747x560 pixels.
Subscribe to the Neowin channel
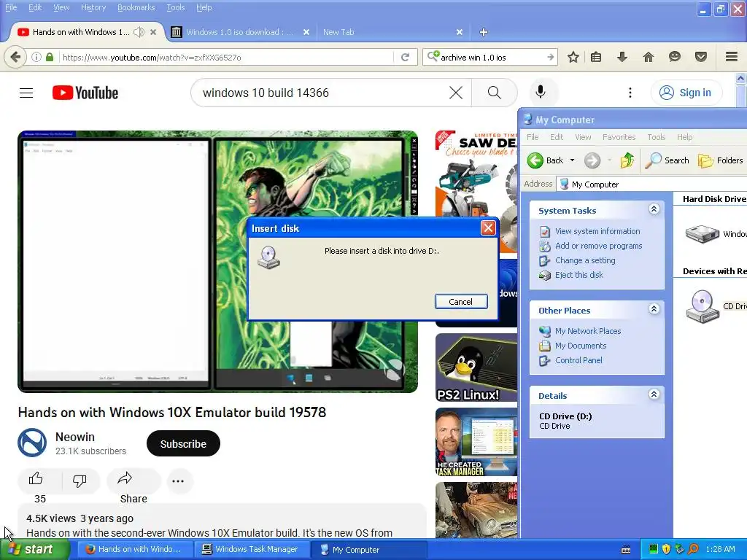pyautogui.click(x=183, y=444)
